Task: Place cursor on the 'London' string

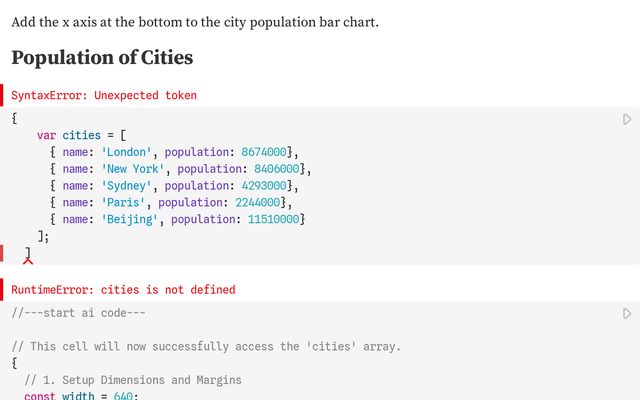Action: pos(126,152)
